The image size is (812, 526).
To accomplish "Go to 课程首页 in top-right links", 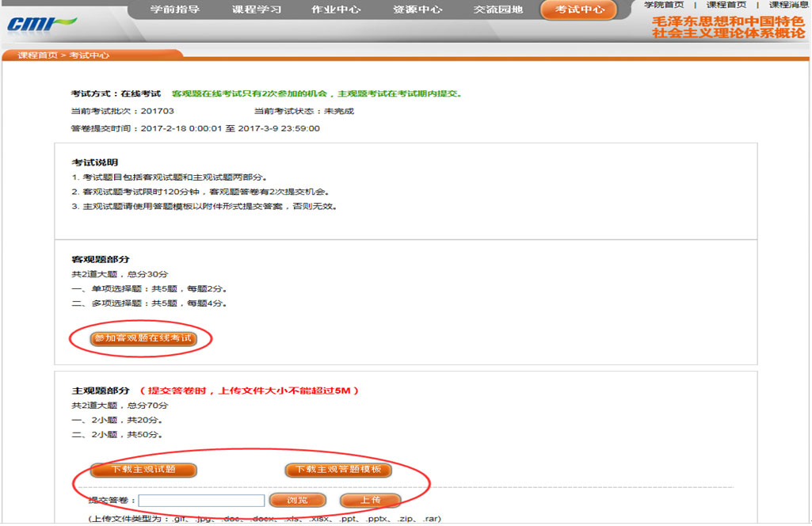I will tap(726, 5).
